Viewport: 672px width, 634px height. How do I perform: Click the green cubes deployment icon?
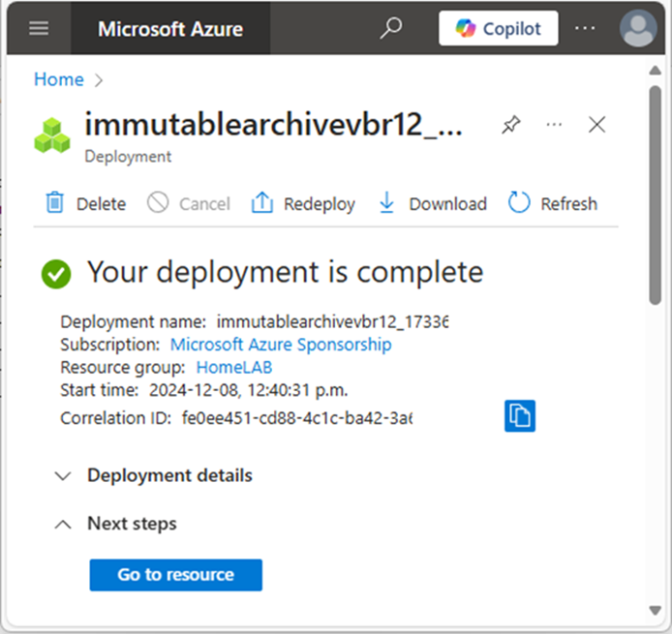coord(52,136)
